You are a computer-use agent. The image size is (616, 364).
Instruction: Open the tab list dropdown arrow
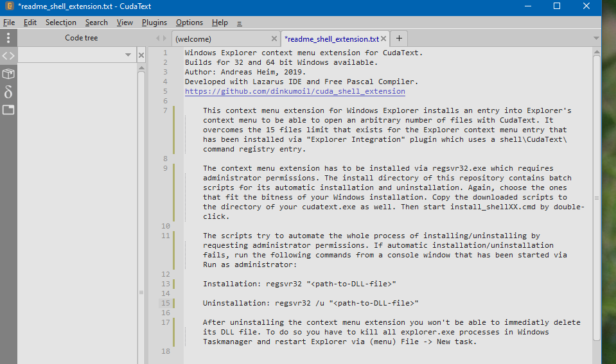pyautogui.click(x=597, y=39)
